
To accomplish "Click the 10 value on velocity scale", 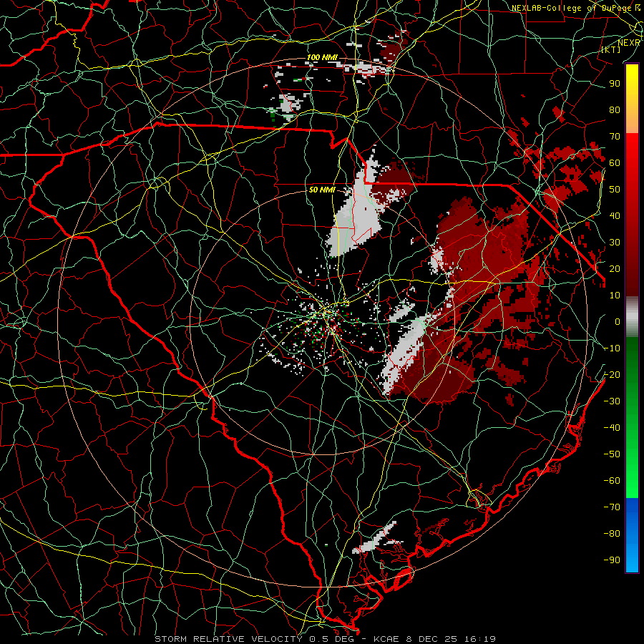I will (615, 296).
